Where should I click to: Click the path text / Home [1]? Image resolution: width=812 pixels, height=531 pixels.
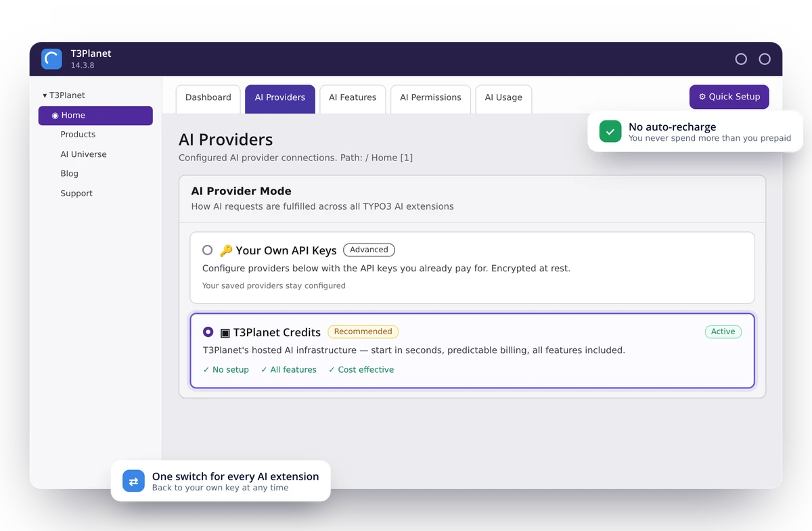pos(389,158)
